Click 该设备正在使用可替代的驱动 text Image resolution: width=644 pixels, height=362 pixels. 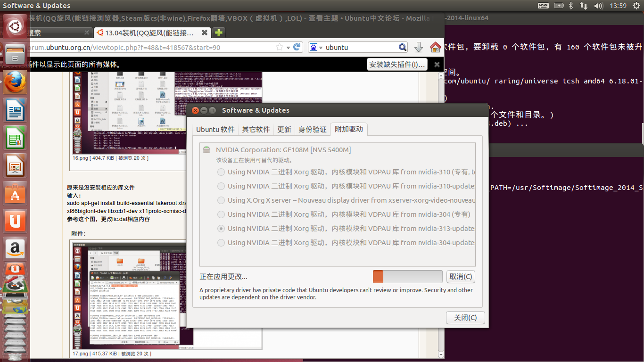tap(255, 160)
